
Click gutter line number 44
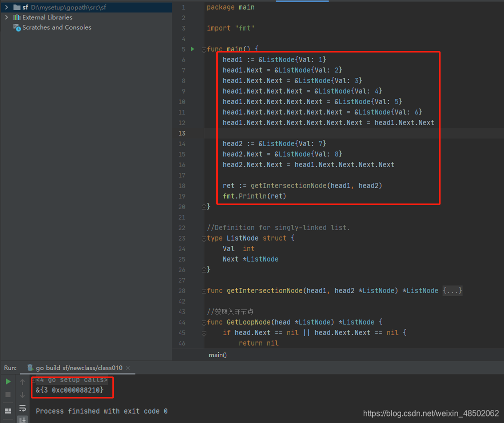(x=182, y=322)
